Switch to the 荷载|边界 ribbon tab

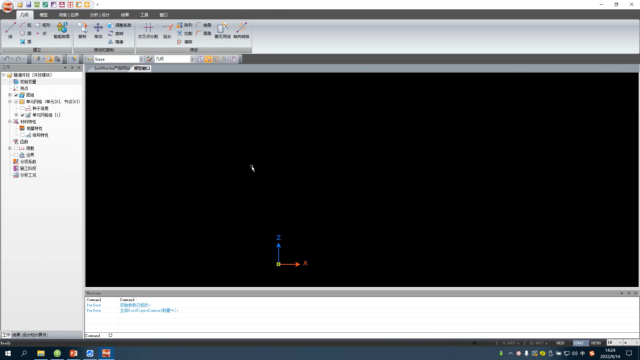69,15
